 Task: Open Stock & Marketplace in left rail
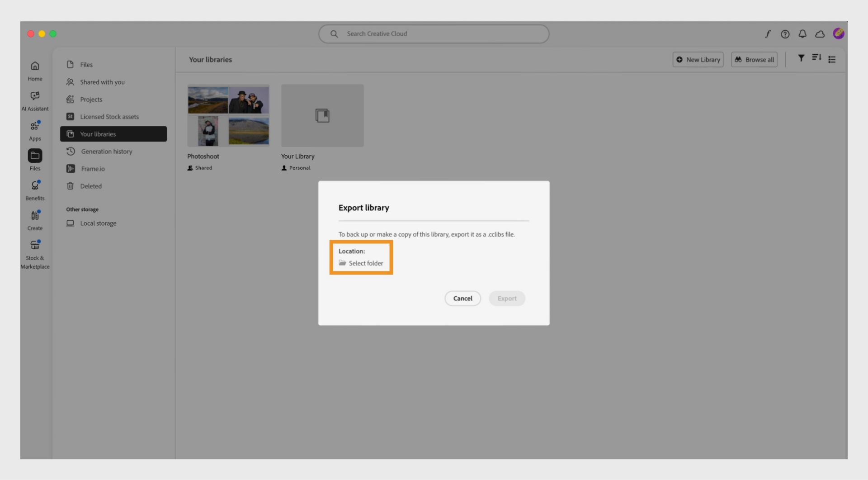(x=35, y=254)
